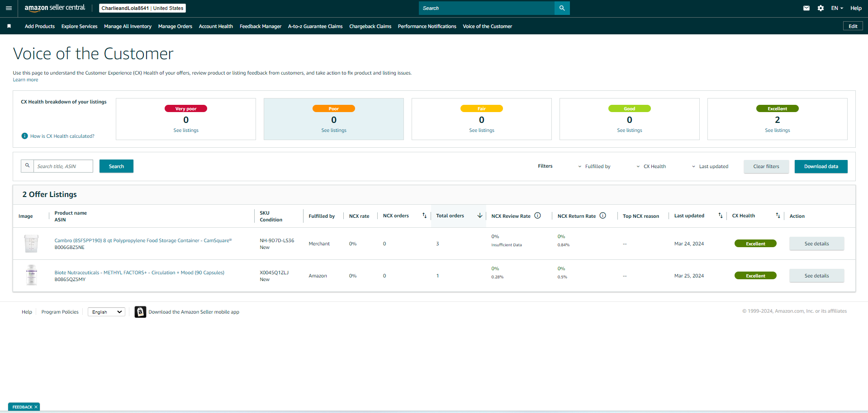Viewport: 868px width, 413px height.
Task: Open A-to-z Guarantee Claims
Action: 315,26
